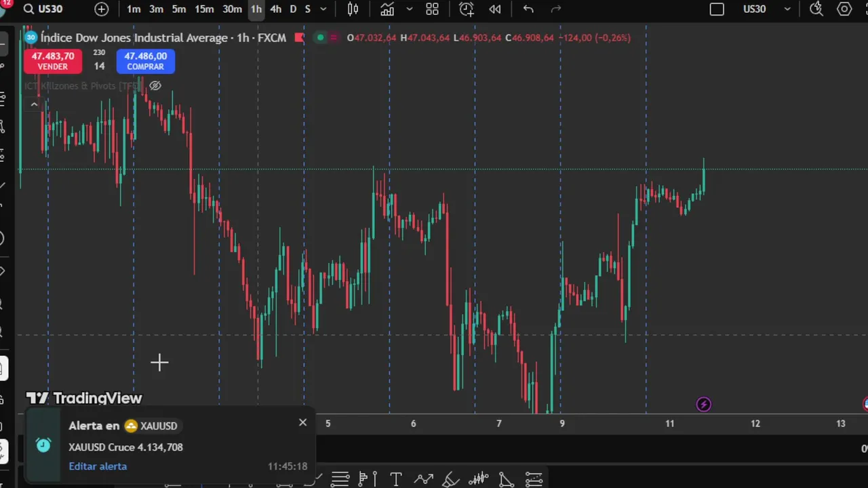Click the blue COMPRAR buy button

pos(145,61)
